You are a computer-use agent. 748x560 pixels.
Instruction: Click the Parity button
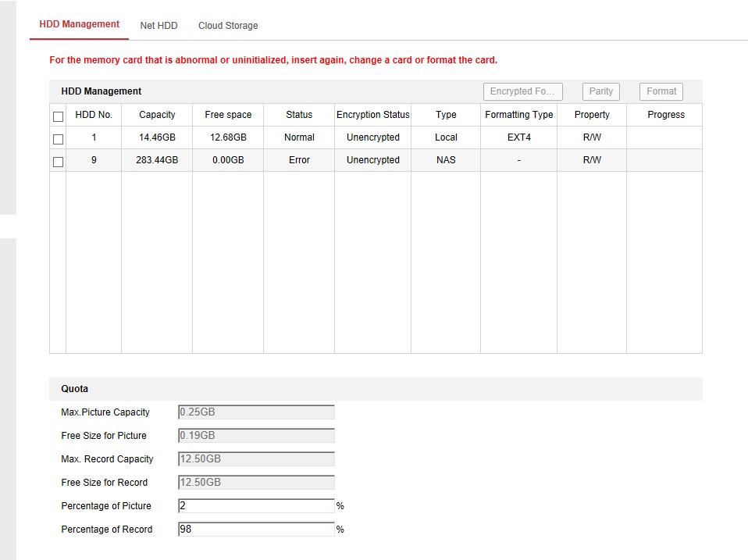point(600,91)
